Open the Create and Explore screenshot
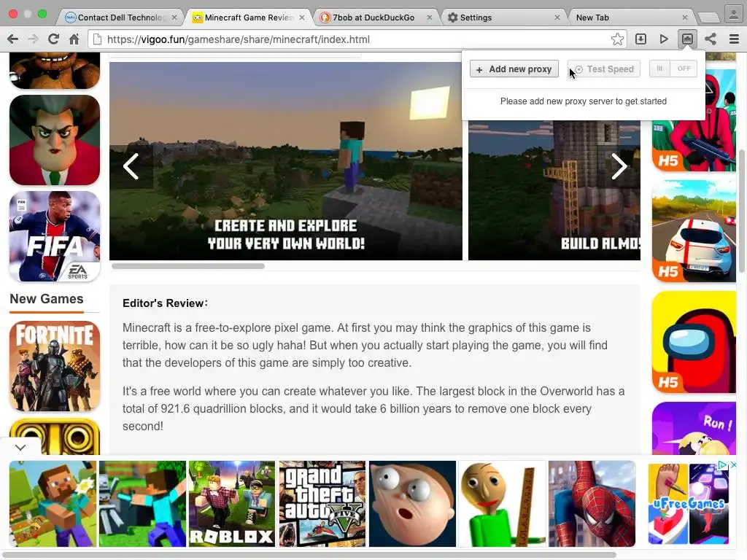 pyautogui.click(x=286, y=161)
